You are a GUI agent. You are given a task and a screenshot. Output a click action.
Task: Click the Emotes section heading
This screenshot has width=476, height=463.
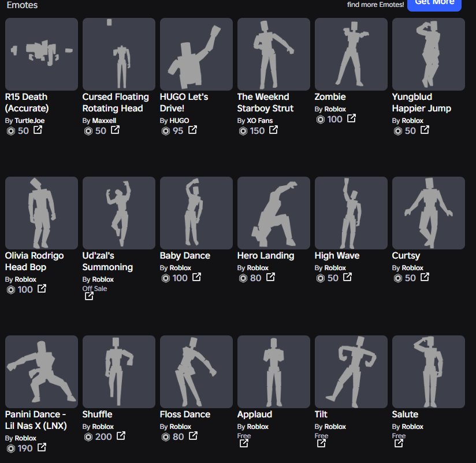22,5
